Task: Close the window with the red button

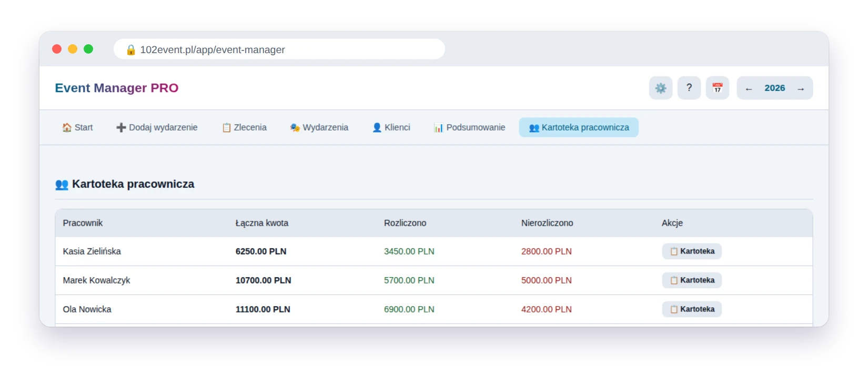Action: [57, 49]
